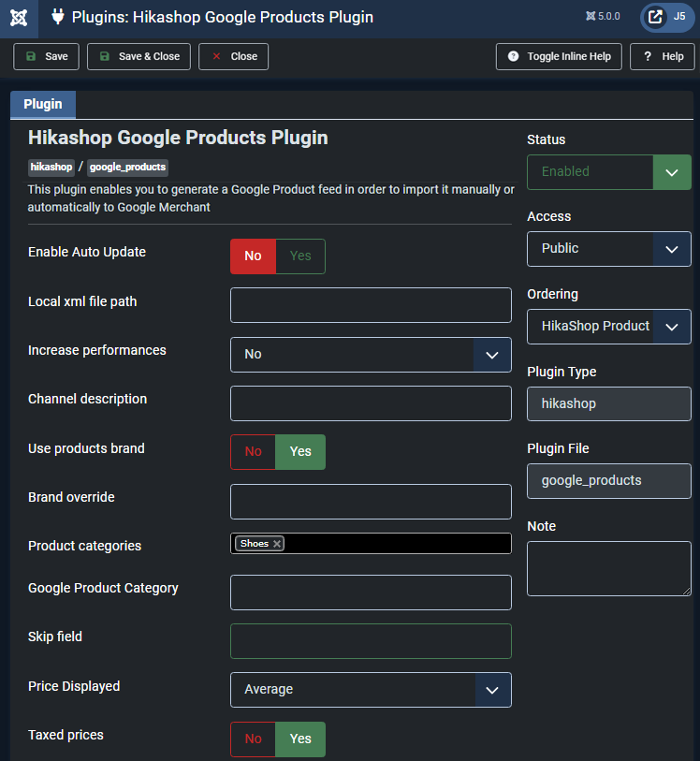Open the Price Displayed dropdown
700x761 pixels.
click(372, 690)
